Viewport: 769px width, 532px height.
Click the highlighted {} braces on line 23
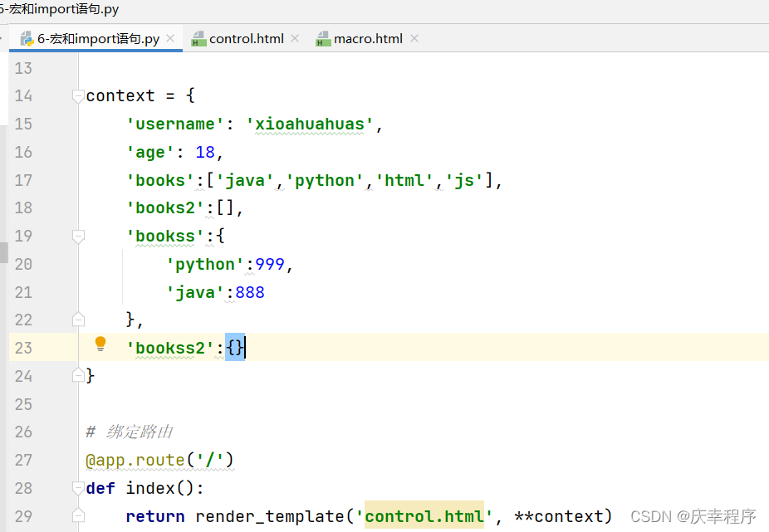235,348
